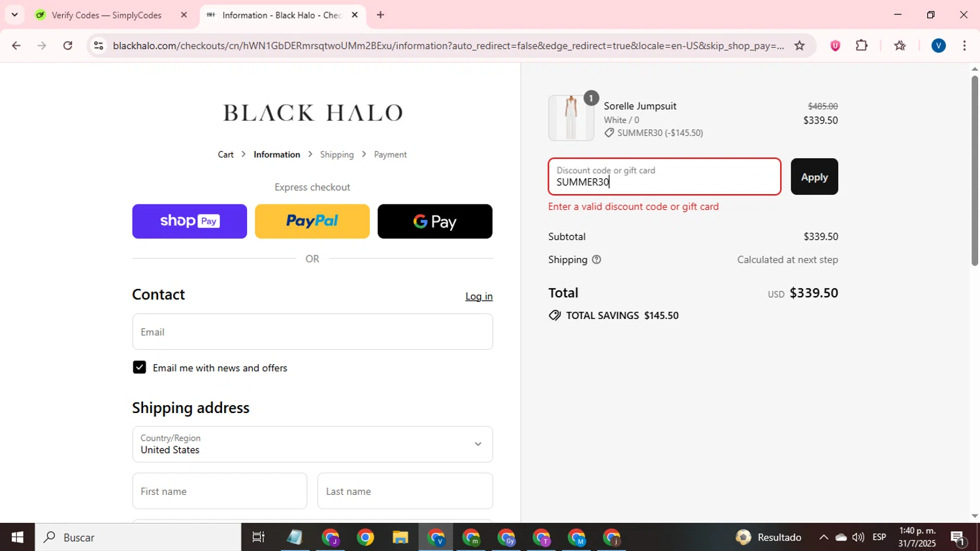Image resolution: width=980 pixels, height=551 pixels.
Task: Pay with Google Pay express checkout
Action: point(435,222)
